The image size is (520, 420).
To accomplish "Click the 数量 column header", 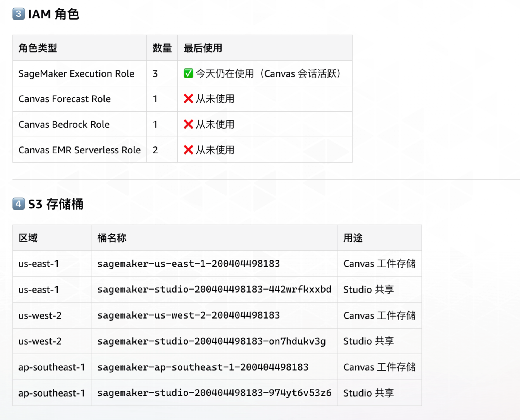I will (x=162, y=48).
